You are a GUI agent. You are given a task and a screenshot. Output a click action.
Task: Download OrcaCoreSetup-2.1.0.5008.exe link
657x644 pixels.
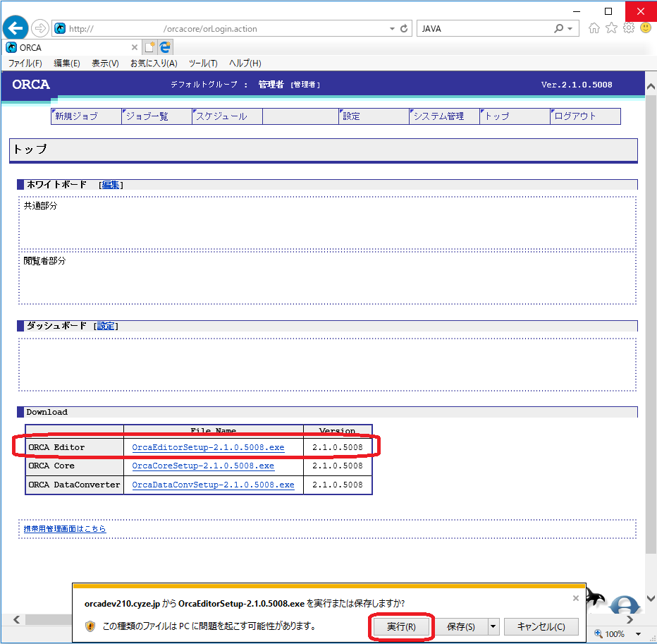(203, 466)
